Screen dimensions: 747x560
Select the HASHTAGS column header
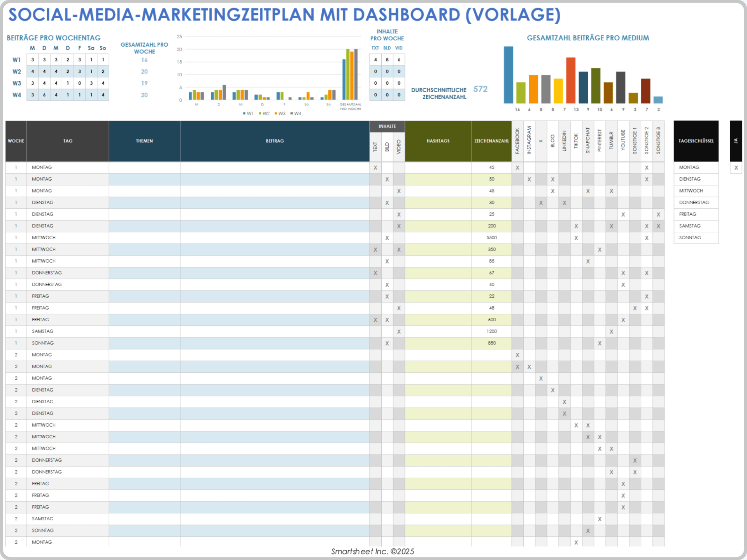tap(438, 141)
